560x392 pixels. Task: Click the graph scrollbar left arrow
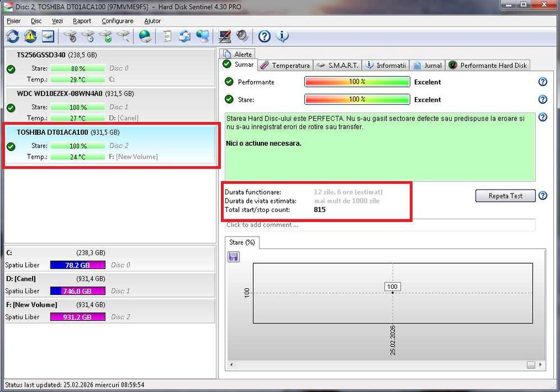click(x=232, y=365)
